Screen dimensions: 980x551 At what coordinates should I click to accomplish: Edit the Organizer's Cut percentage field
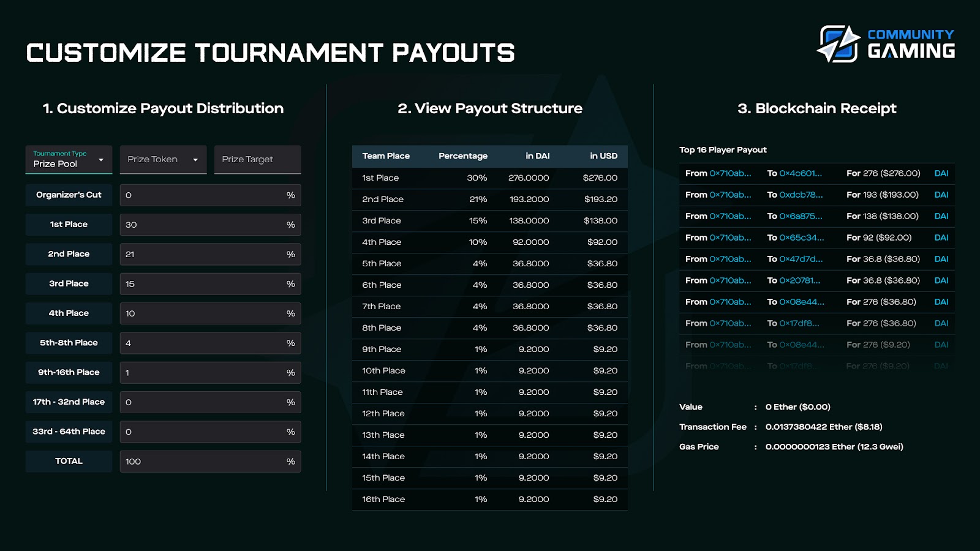point(210,195)
